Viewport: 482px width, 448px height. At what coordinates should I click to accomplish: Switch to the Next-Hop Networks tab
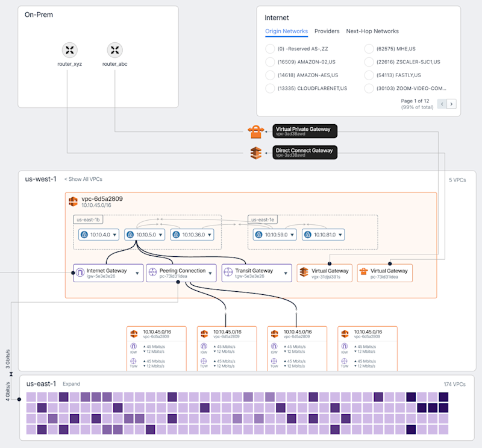(x=372, y=31)
